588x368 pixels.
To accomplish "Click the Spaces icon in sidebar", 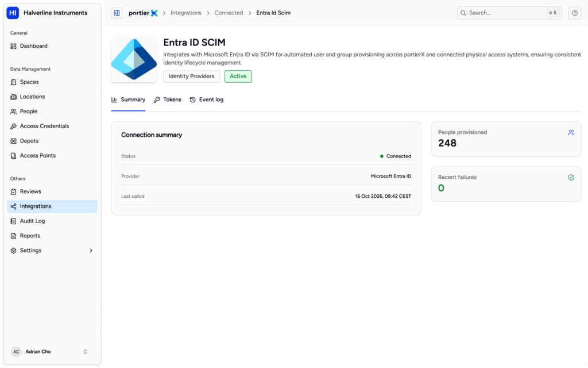I will tap(14, 82).
